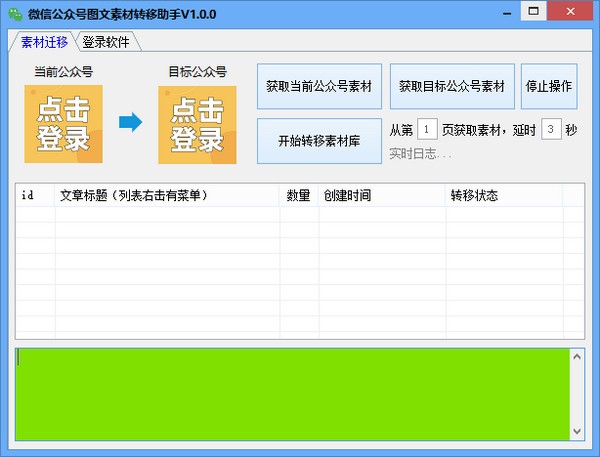The height and width of the screenshot is (457, 600).
Task: Switch to the 素材迁移 tab
Action: coord(44,42)
